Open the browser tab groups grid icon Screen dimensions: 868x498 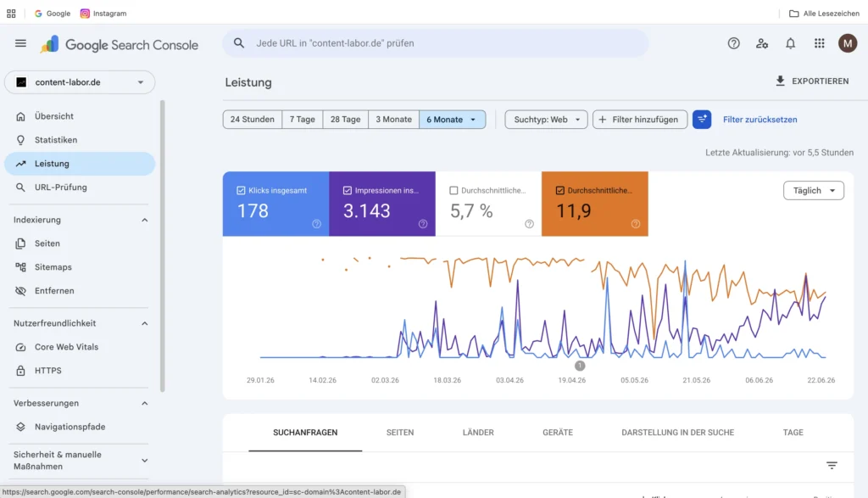11,14
